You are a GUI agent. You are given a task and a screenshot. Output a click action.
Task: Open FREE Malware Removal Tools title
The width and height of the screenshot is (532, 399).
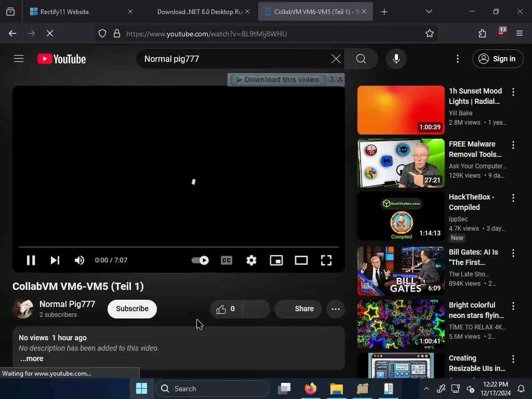[x=475, y=149]
